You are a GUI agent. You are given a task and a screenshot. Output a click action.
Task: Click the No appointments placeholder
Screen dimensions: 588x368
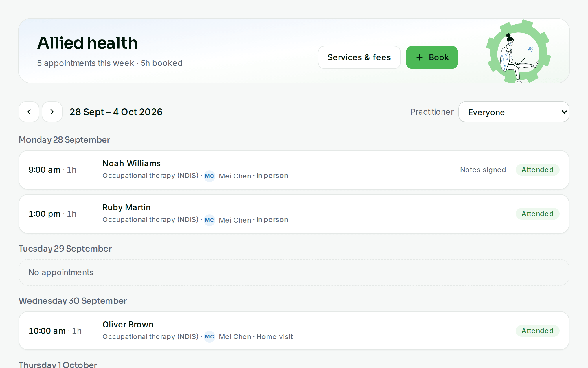(294, 272)
